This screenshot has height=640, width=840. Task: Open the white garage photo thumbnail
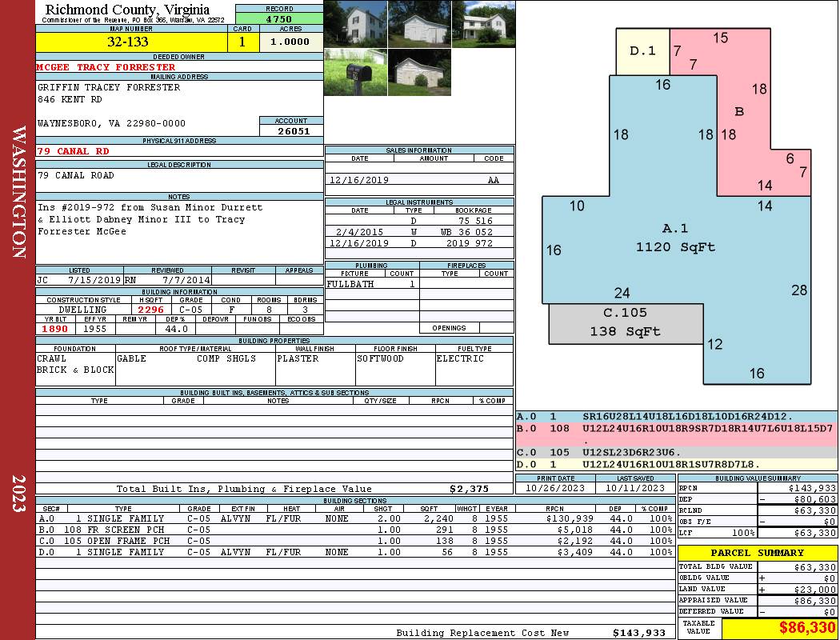coord(419,24)
